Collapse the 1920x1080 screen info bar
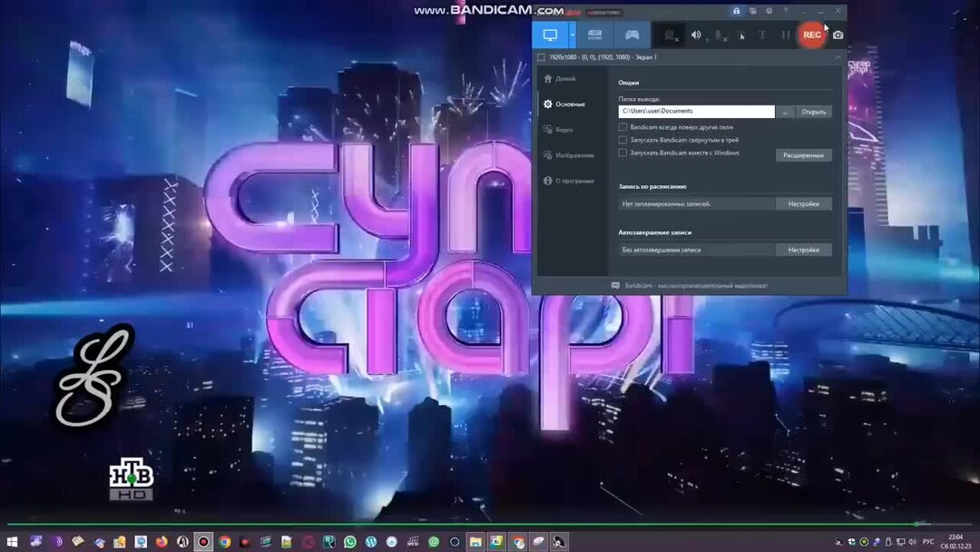Screen dimensions: 980x552 [x=838, y=57]
